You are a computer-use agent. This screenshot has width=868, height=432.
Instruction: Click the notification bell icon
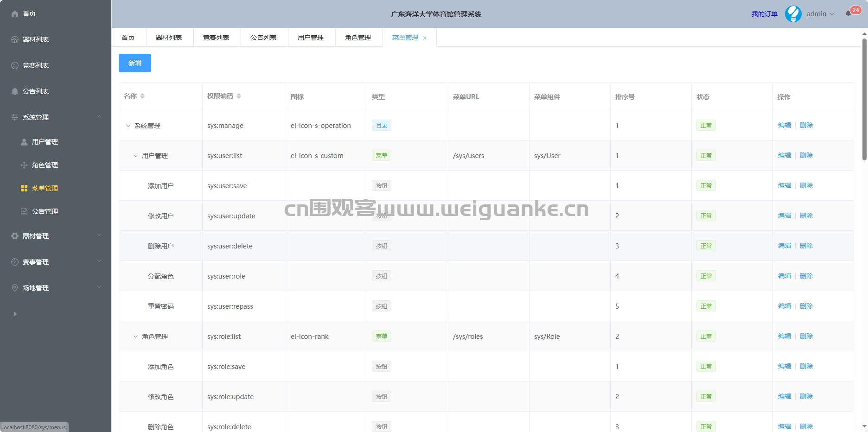(848, 13)
